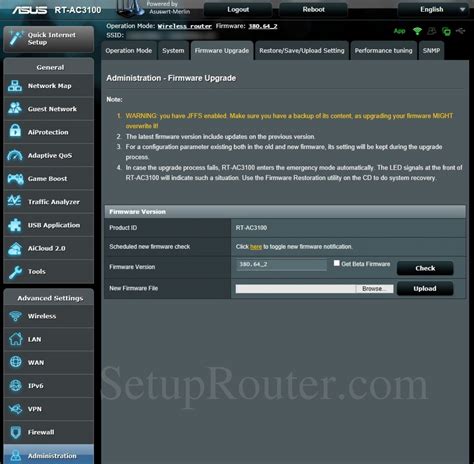This screenshot has width=474, height=464.
Task: Open AiProtection lock icon
Action: click(15, 131)
